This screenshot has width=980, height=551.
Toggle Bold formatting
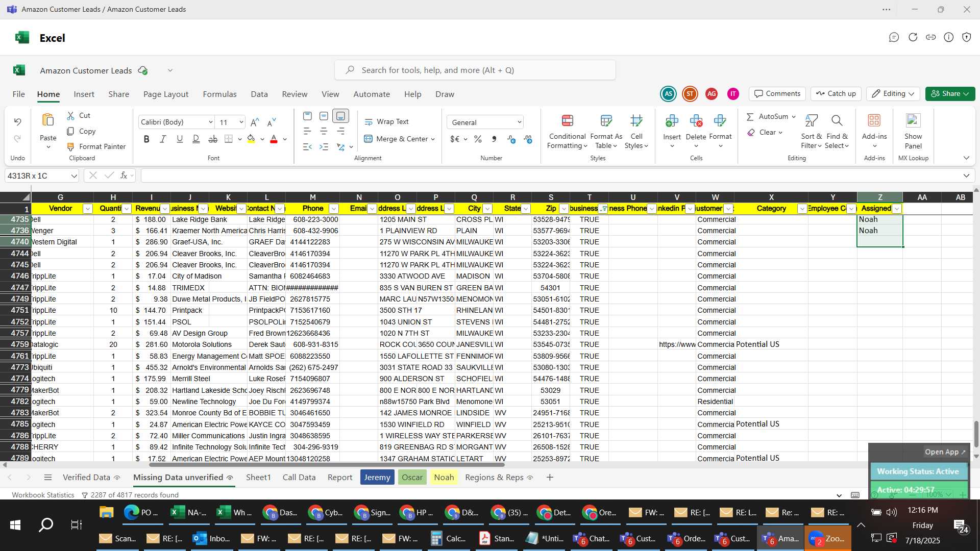click(146, 139)
